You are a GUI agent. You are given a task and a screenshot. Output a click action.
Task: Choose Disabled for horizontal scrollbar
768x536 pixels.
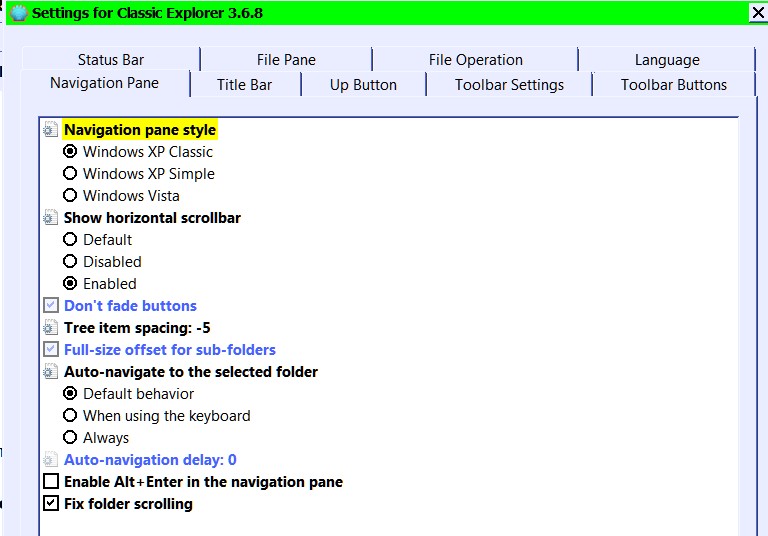(70, 262)
